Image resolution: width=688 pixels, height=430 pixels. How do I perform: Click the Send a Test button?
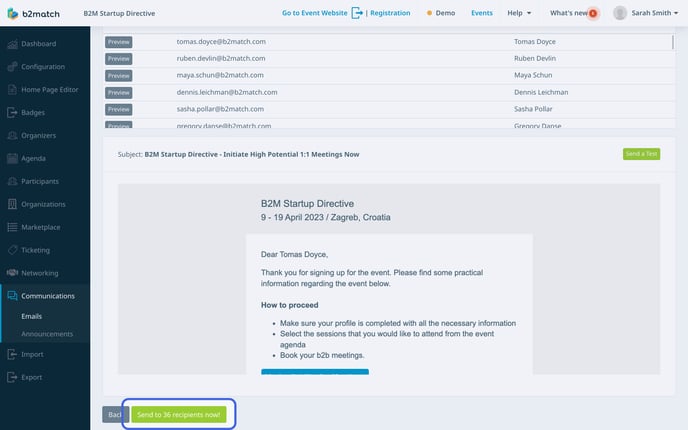click(x=641, y=154)
